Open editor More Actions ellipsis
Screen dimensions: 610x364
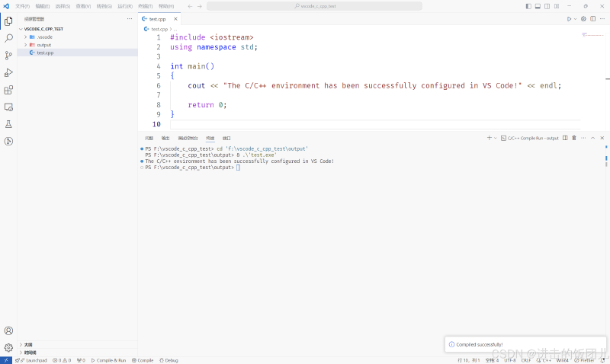tap(602, 18)
